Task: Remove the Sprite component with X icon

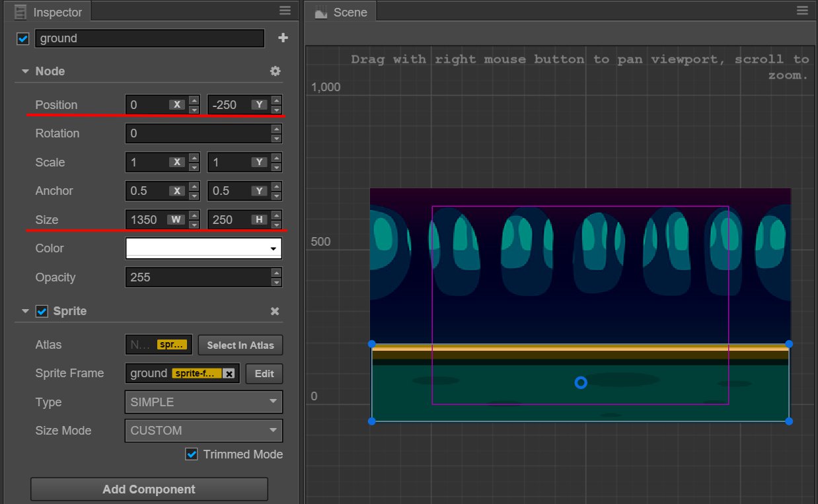Action: [x=275, y=311]
